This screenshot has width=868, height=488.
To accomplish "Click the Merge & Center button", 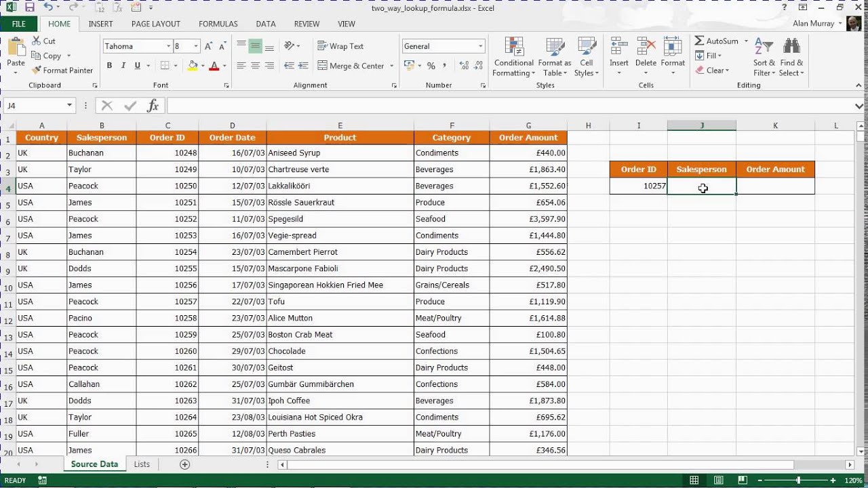I will tap(351, 66).
